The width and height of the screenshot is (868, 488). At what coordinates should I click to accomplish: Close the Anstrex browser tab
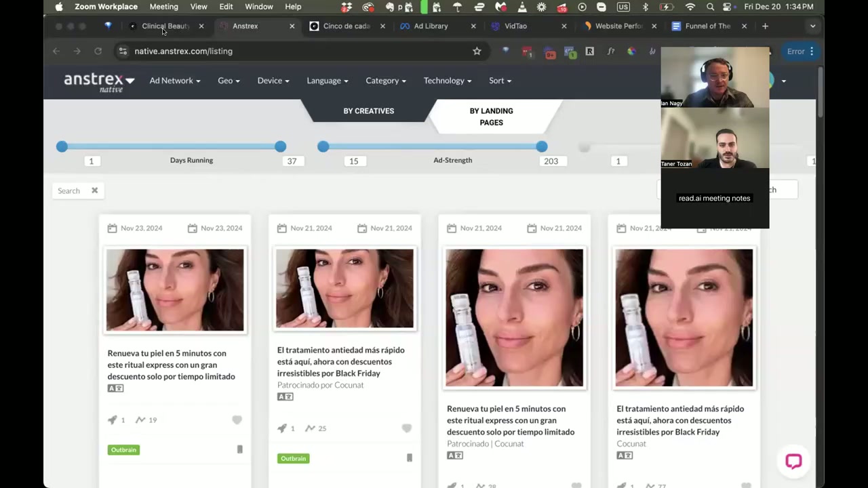292,26
